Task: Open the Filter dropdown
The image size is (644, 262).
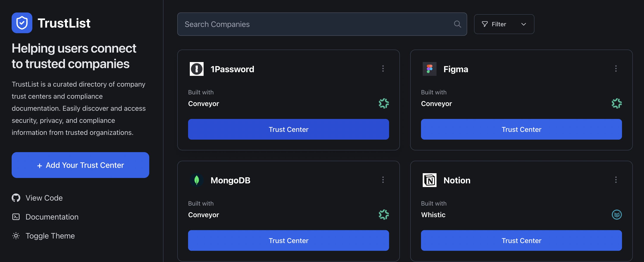Action: point(504,24)
